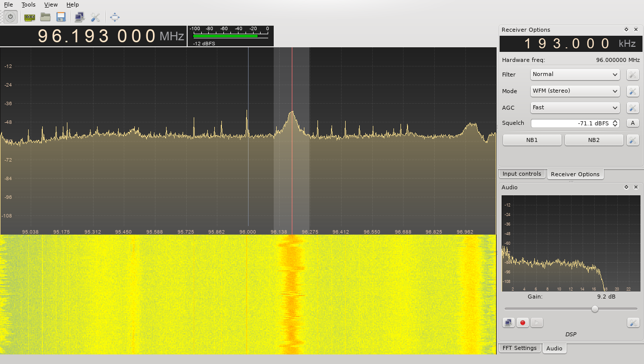644x364 pixels.
Task: Enable noise blanker NB1
Action: coord(532,139)
